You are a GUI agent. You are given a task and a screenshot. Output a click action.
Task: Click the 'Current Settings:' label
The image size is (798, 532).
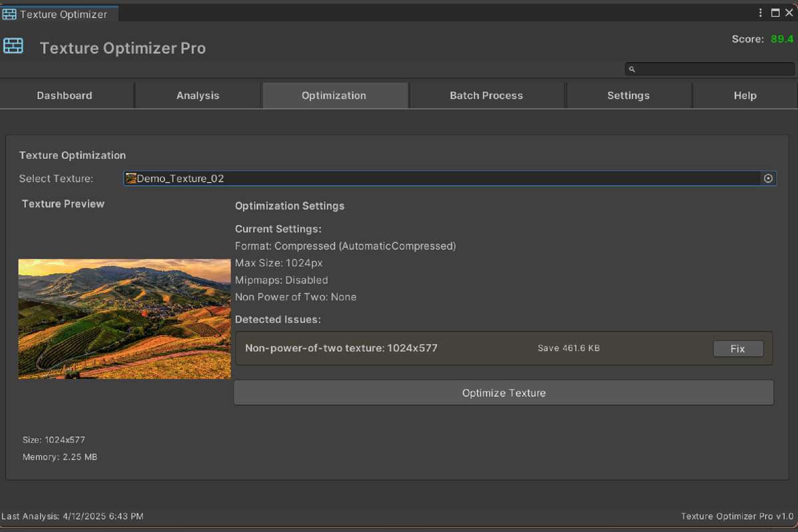[279, 229]
